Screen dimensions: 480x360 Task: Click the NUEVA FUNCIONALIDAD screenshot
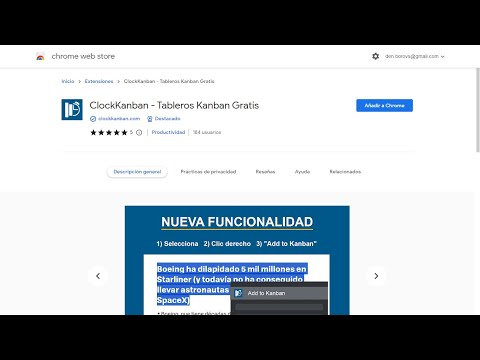(237, 260)
